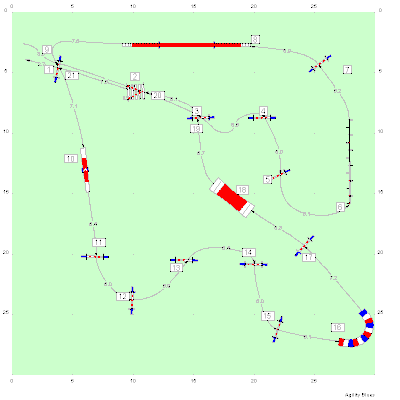Click obstacle number label 2
The width and height of the screenshot is (400, 400).
click(135, 76)
